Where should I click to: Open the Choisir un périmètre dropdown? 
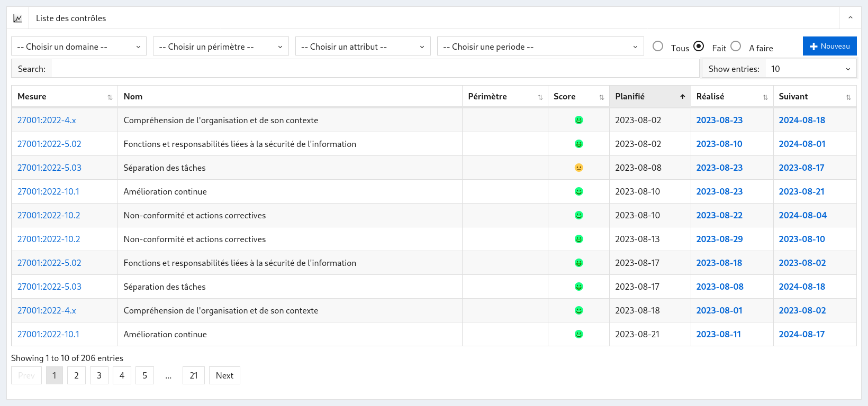click(x=221, y=47)
